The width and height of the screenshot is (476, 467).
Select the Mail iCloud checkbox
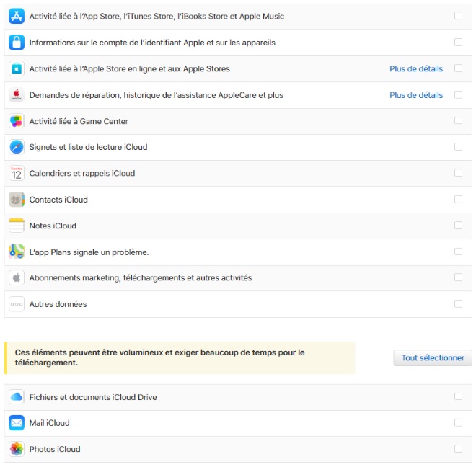point(458,423)
